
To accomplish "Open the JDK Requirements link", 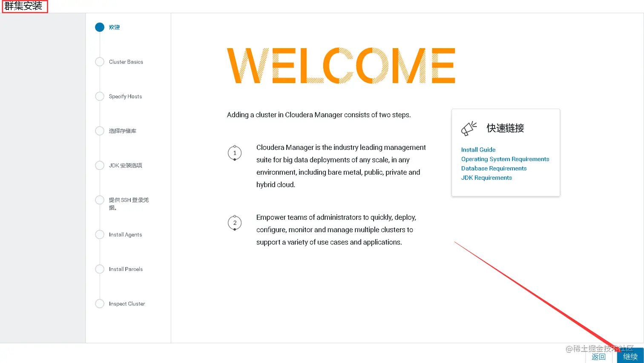I will pyautogui.click(x=486, y=178).
